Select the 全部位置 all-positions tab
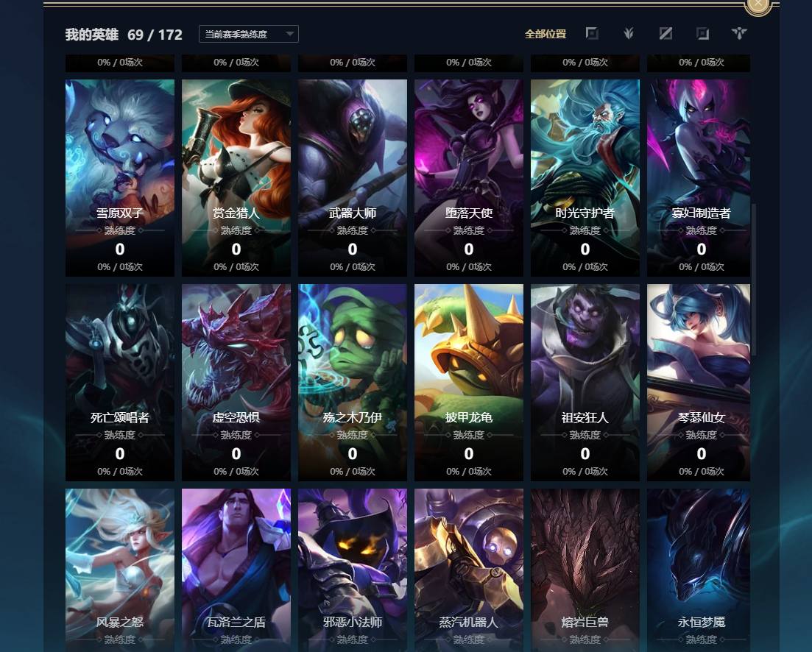This screenshot has height=652, width=812. [x=546, y=34]
